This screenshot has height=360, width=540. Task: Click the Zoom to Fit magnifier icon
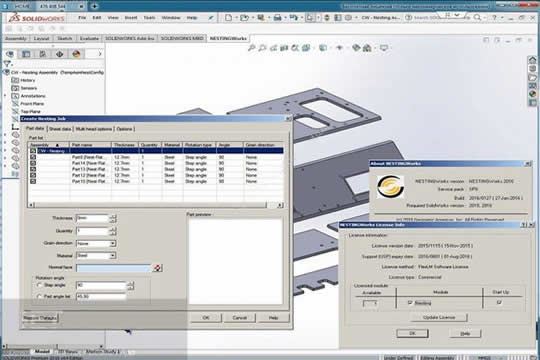[252, 48]
